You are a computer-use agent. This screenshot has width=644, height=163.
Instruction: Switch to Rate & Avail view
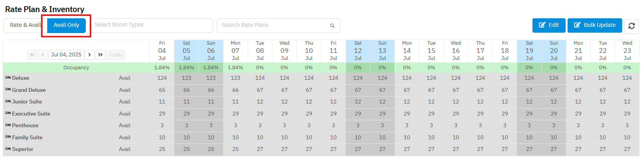pyautogui.click(x=24, y=25)
